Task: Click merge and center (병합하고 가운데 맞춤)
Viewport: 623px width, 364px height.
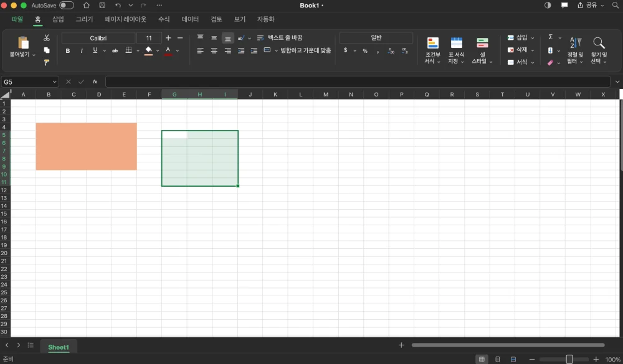Action: [x=298, y=50]
